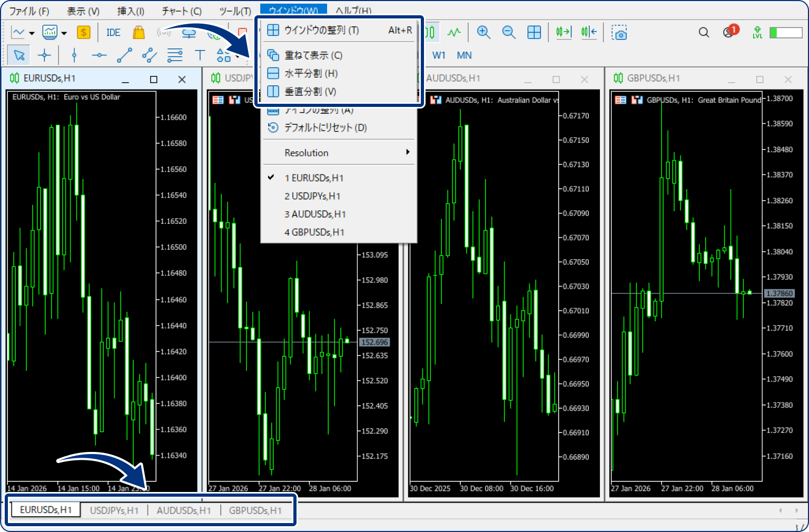Activate 2 USDJPYs,H1 in window list
The image size is (809, 532).
(312, 196)
